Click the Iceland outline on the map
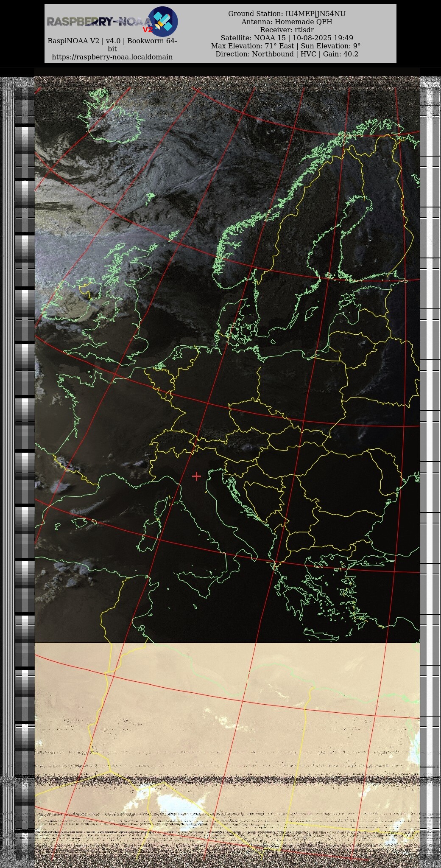The width and height of the screenshot is (441, 868). [x=112, y=117]
